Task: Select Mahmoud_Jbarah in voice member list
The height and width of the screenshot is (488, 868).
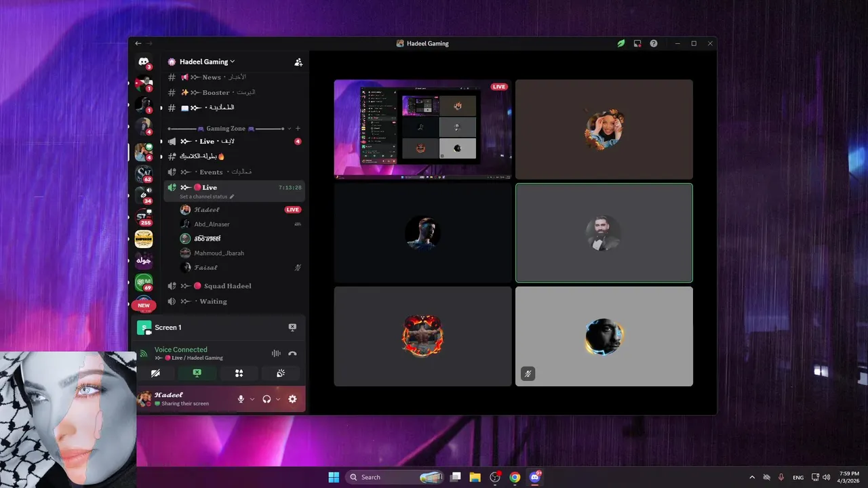Action: coord(241,253)
